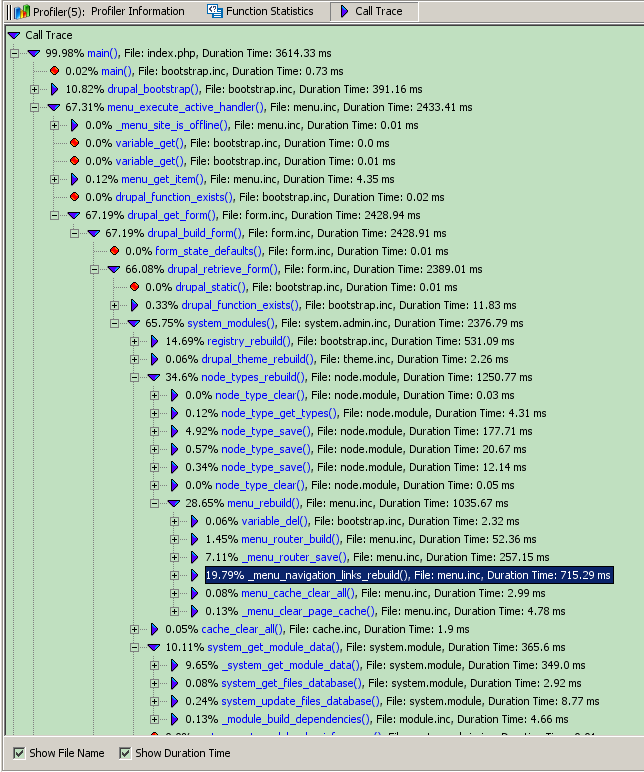Click blue arrow of node_type_save() 177.71 ms
Image resolution: width=644 pixels, height=772 pixels.
pos(174,431)
